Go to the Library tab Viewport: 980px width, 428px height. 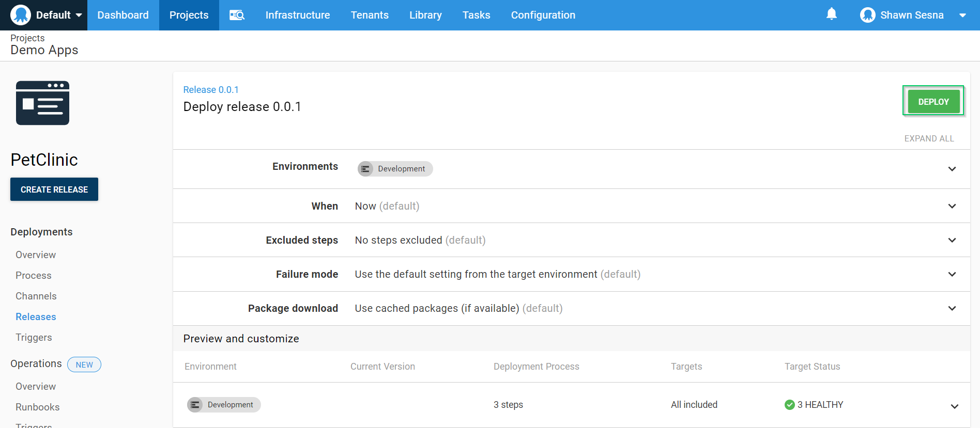pyautogui.click(x=425, y=15)
